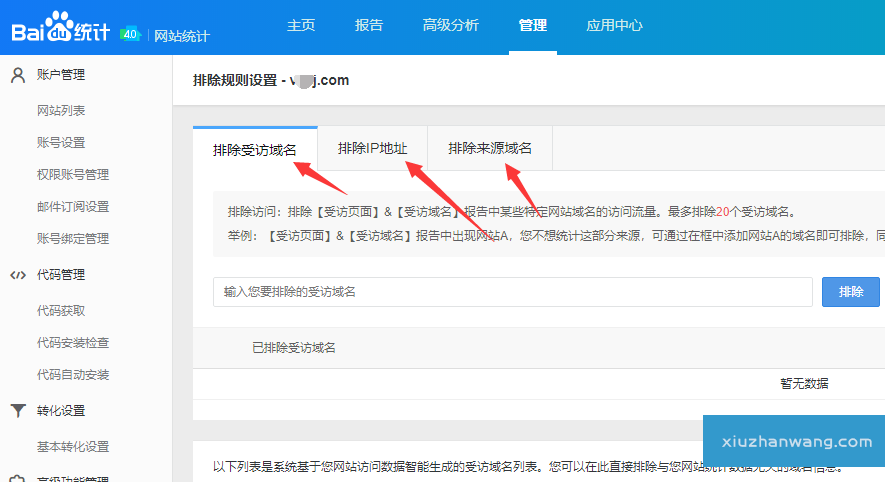Select 代码安装检查 sidebar item

[73, 343]
